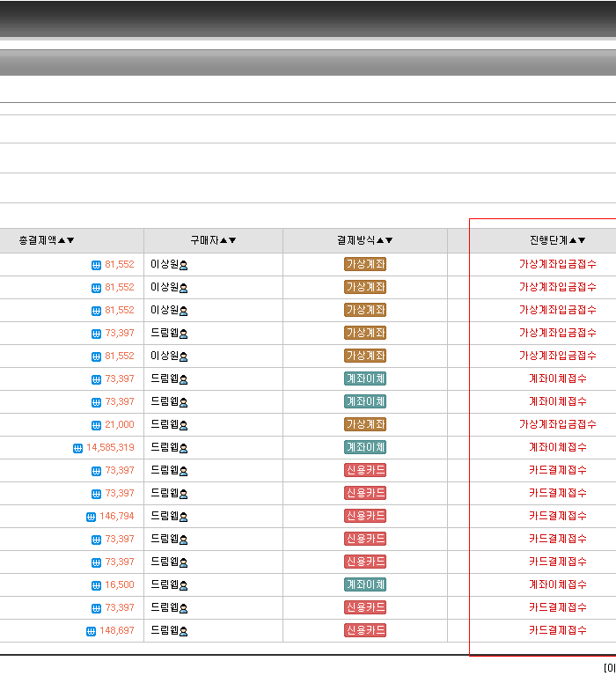The width and height of the screenshot is (616, 676).
Task: Click 신용카드 badge in the 146,794 row
Action: pos(365,516)
